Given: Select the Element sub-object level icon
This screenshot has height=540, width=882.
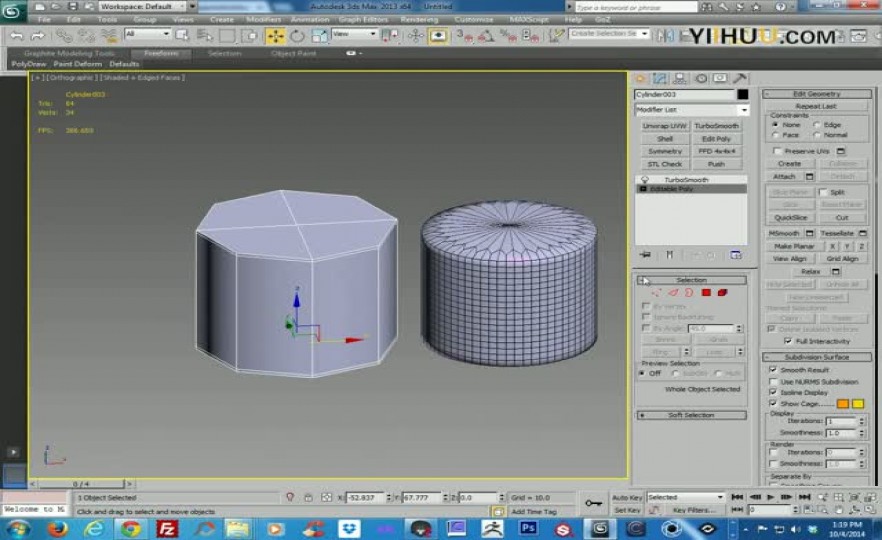Looking at the screenshot, I should point(722,292).
